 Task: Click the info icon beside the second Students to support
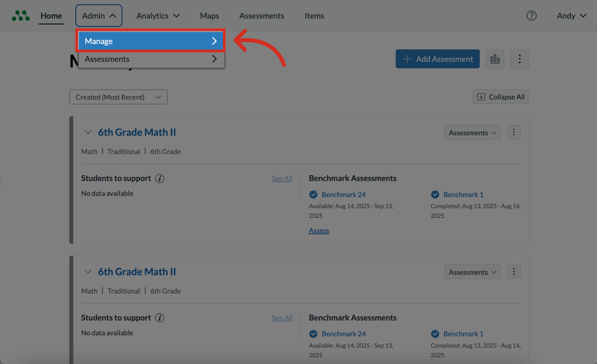[159, 318]
